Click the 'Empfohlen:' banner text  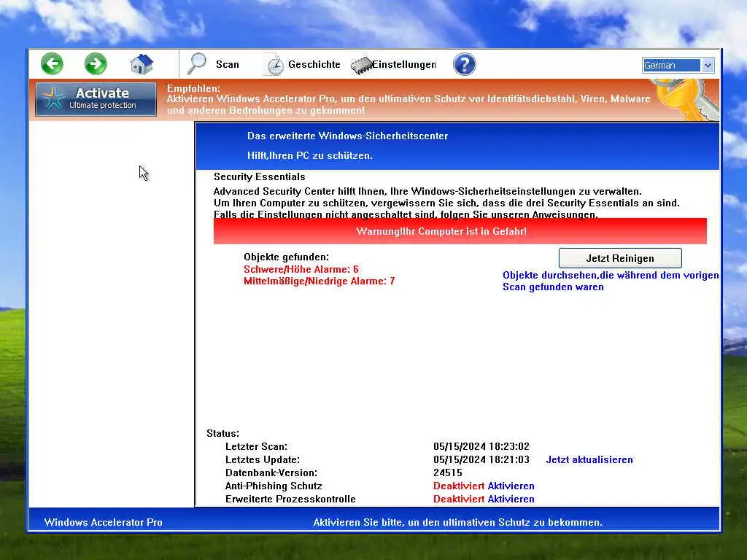[193, 88]
